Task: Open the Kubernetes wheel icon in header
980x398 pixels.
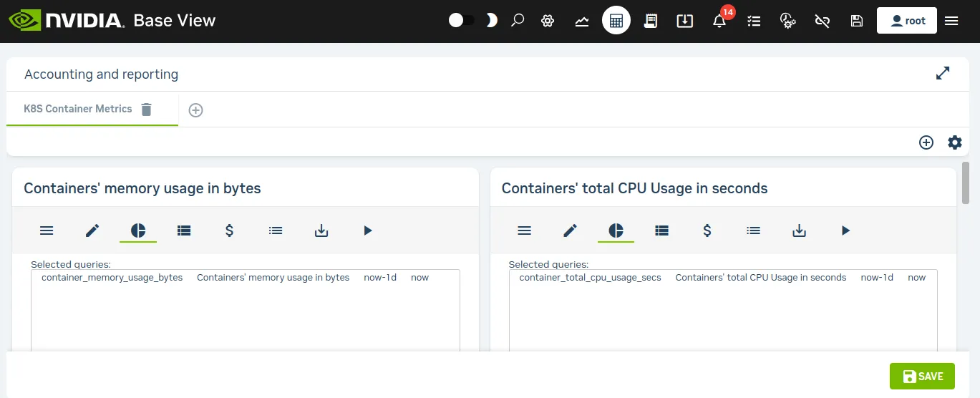Action: click(x=548, y=21)
